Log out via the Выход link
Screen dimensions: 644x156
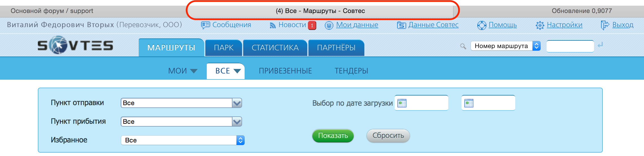point(623,25)
